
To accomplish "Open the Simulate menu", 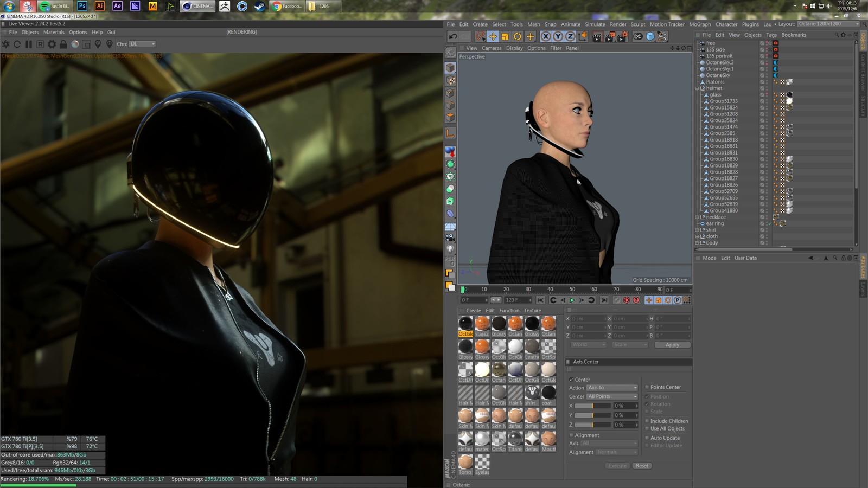I will click(595, 24).
